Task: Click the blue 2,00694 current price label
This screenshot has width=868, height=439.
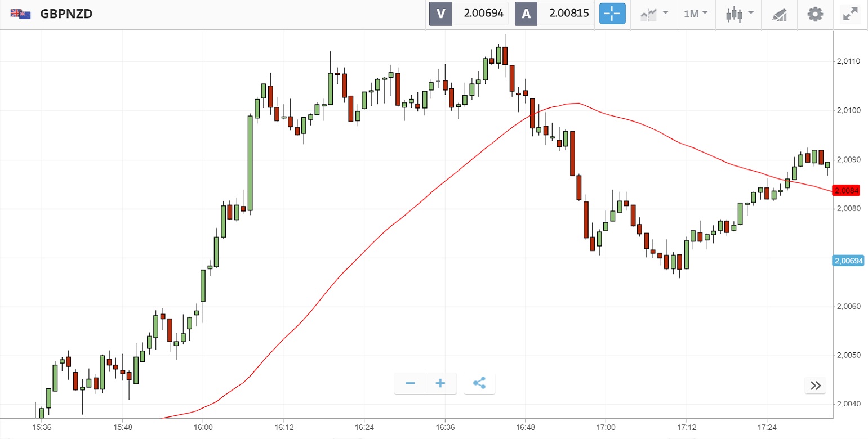Action: pos(848,260)
